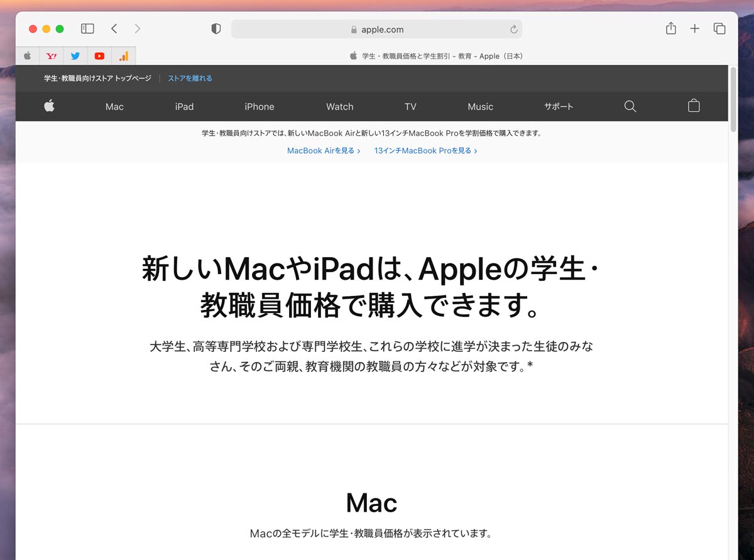Viewport: 754px width, 560px height.
Task: Select the 学生・教職員価格と学生割引 tab
Action: click(437, 56)
